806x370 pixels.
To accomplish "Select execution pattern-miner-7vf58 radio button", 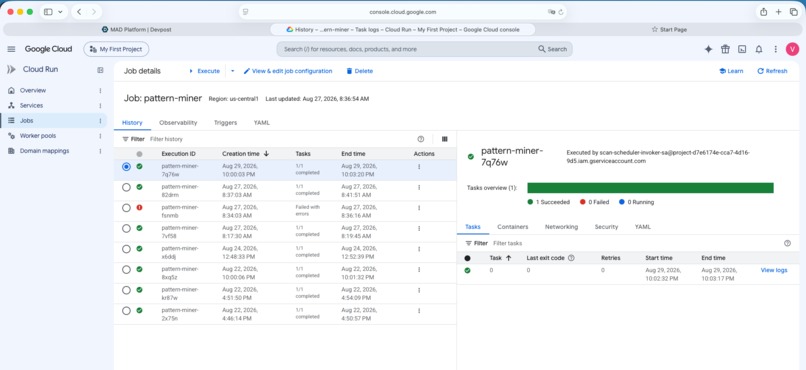I will pyautogui.click(x=126, y=228).
